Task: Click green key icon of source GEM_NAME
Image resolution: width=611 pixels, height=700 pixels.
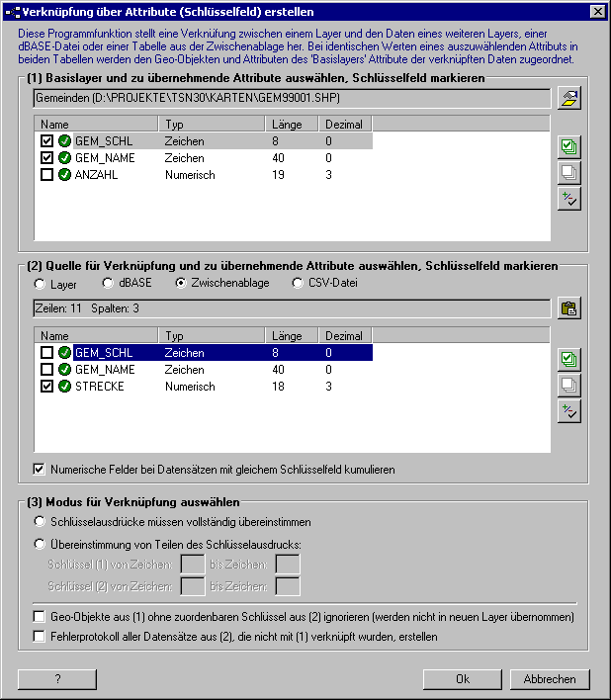Action: (x=64, y=370)
